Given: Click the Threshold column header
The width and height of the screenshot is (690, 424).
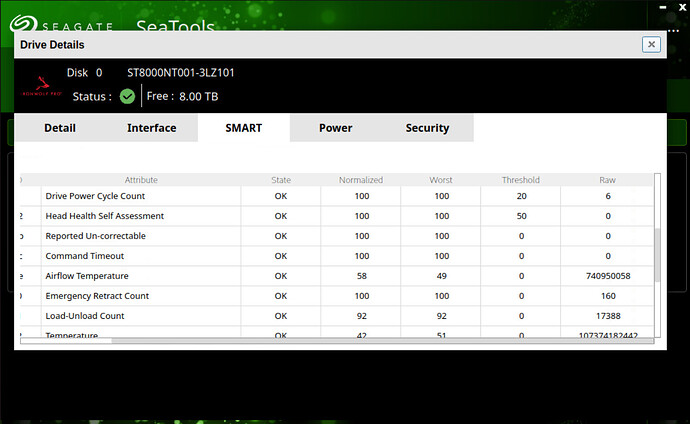Looking at the screenshot, I should tap(521, 180).
